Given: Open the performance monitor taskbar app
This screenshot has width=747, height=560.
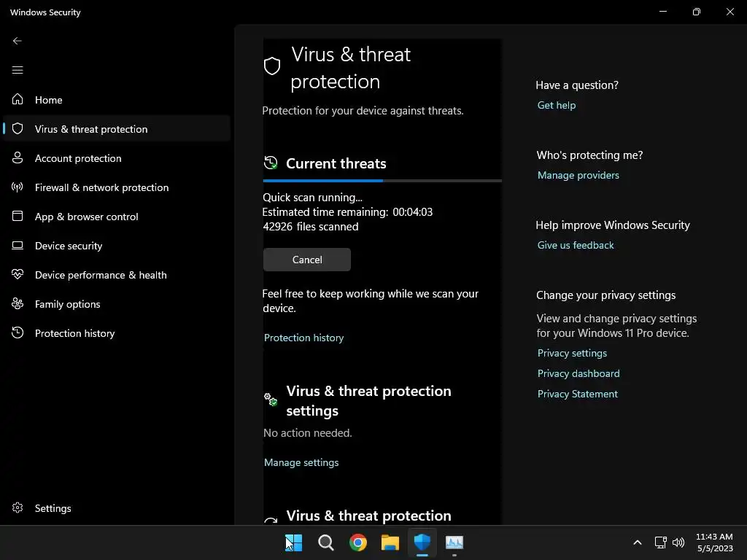Looking at the screenshot, I should click(454, 542).
